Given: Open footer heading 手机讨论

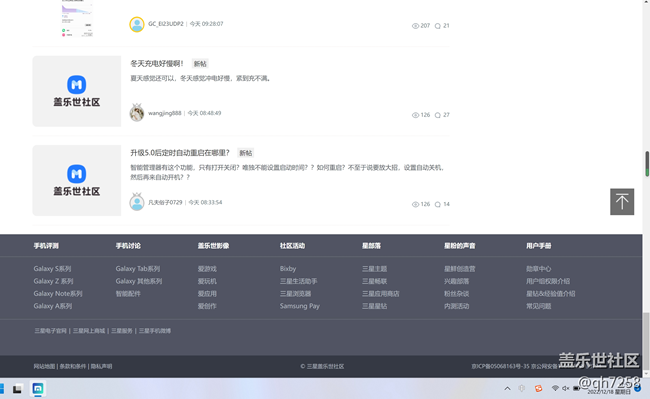Looking at the screenshot, I should (128, 246).
